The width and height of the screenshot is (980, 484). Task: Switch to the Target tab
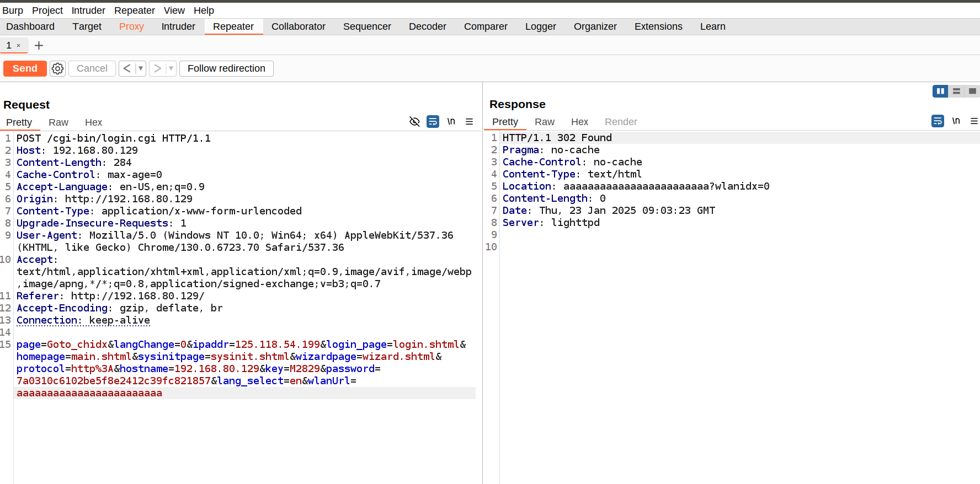[x=87, y=26]
